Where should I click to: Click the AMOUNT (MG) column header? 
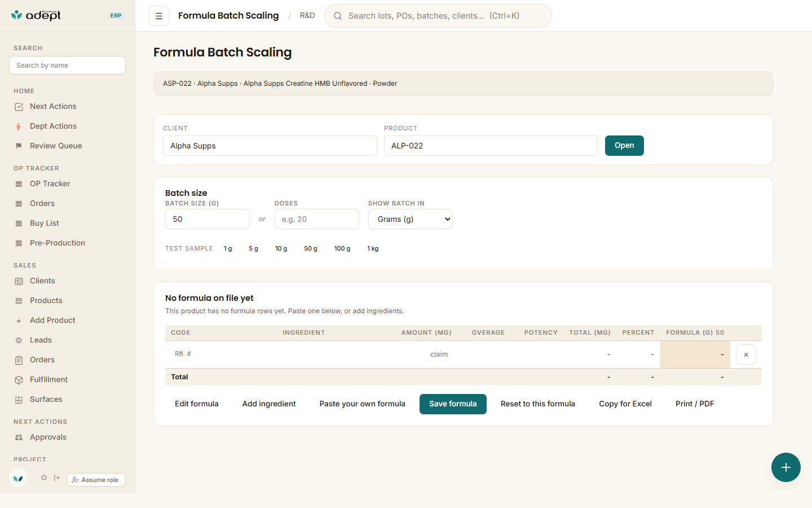click(x=426, y=333)
